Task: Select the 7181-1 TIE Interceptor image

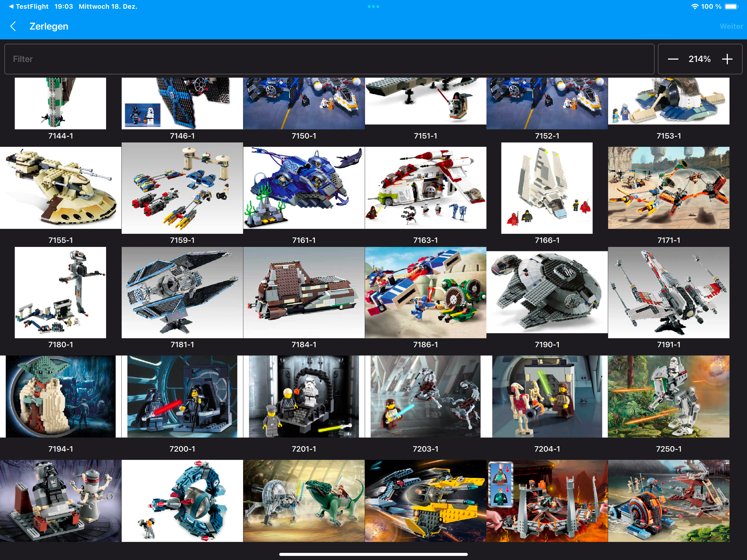Action: tap(182, 293)
